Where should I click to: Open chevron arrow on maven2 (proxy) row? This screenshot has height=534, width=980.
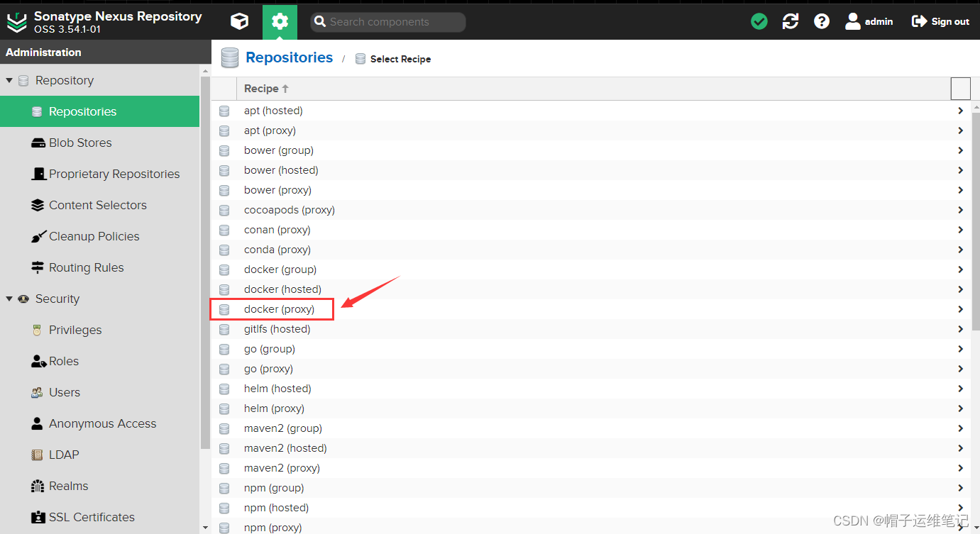[x=960, y=468]
